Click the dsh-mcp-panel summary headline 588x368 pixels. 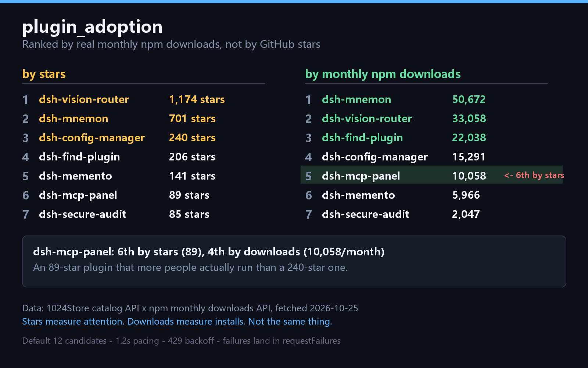pyautogui.click(x=209, y=252)
